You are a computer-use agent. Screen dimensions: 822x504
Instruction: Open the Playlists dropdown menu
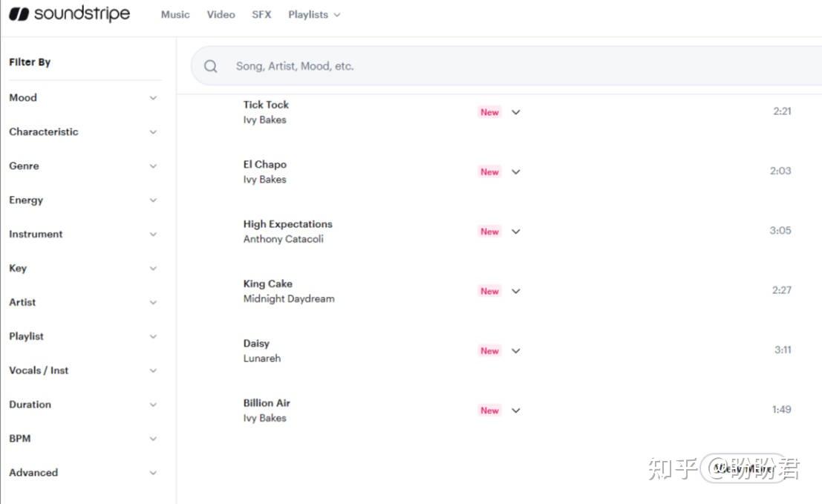point(314,15)
